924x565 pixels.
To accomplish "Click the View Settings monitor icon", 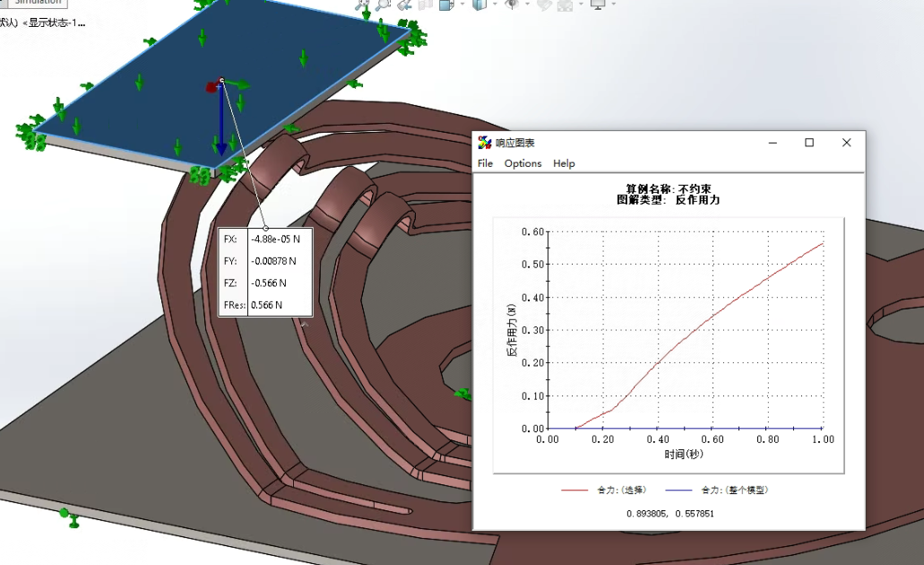I will pyautogui.click(x=598, y=4).
